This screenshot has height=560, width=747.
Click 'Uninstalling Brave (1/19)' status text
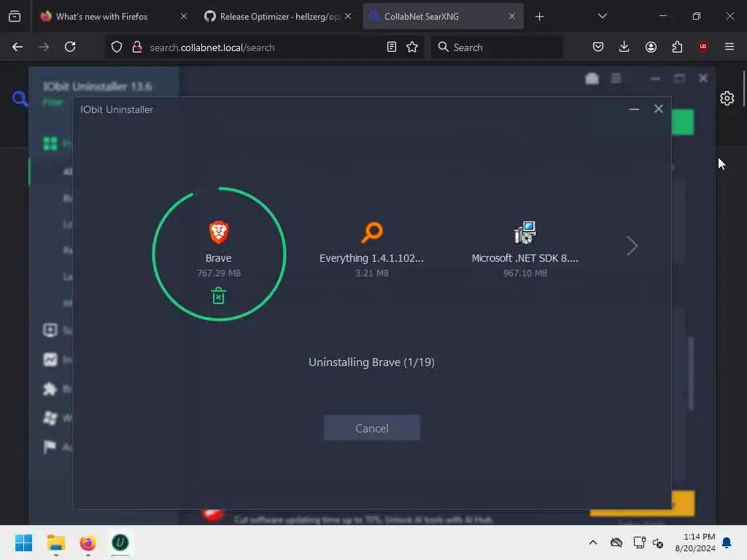pos(371,362)
